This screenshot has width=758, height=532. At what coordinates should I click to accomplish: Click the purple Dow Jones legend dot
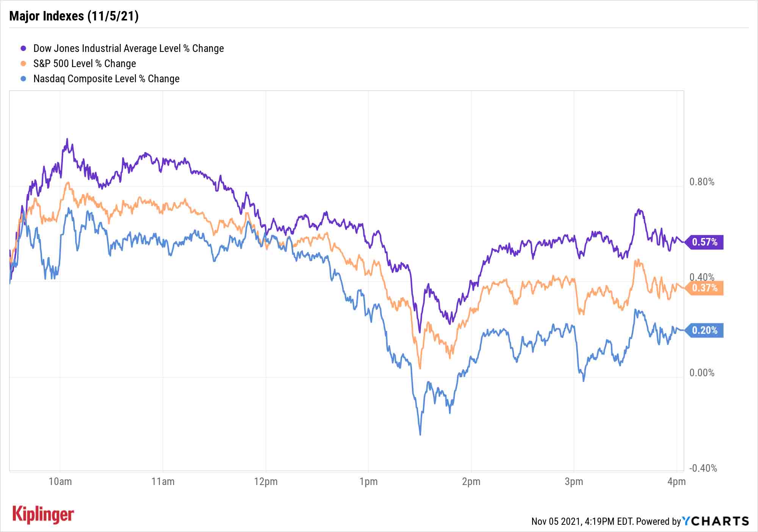[x=23, y=49]
